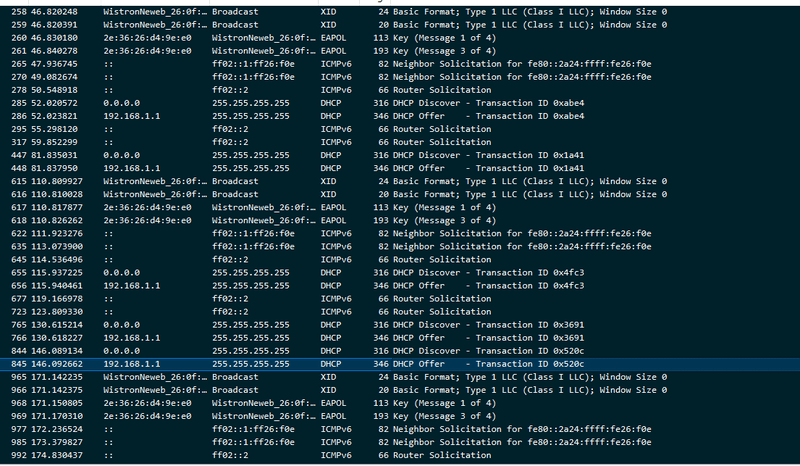This screenshot has height=466, width=800.
Task: Select DHCP Discover packet 285
Action: 400,102
